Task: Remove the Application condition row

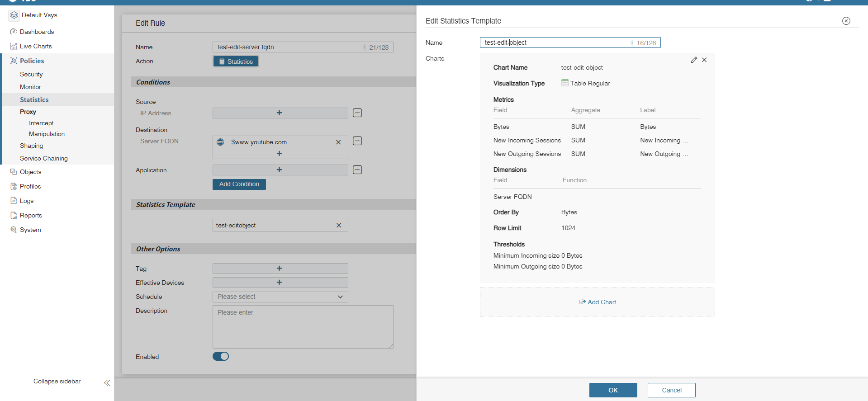Action: point(357,170)
